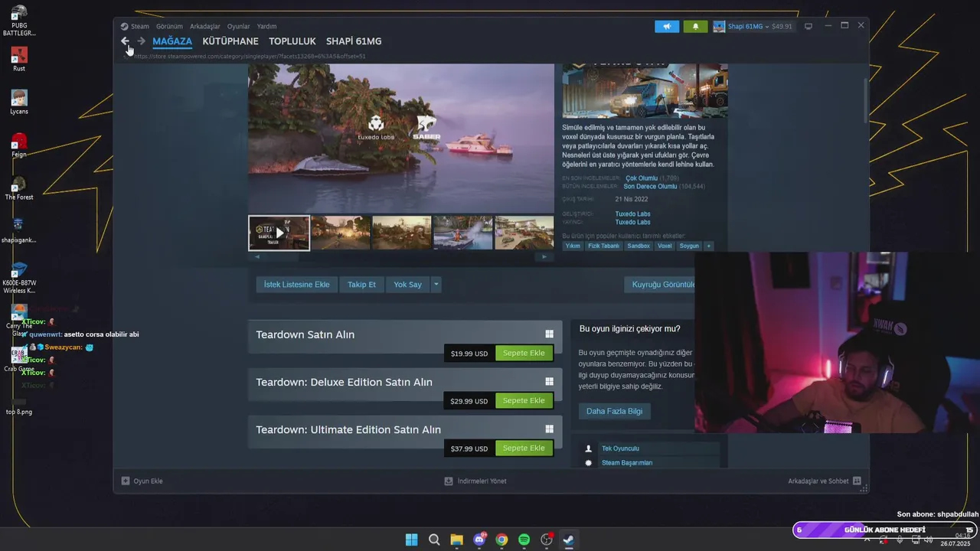Add Teardown $19.99 to cart
This screenshot has width=980, height=551.
point(524,353)
